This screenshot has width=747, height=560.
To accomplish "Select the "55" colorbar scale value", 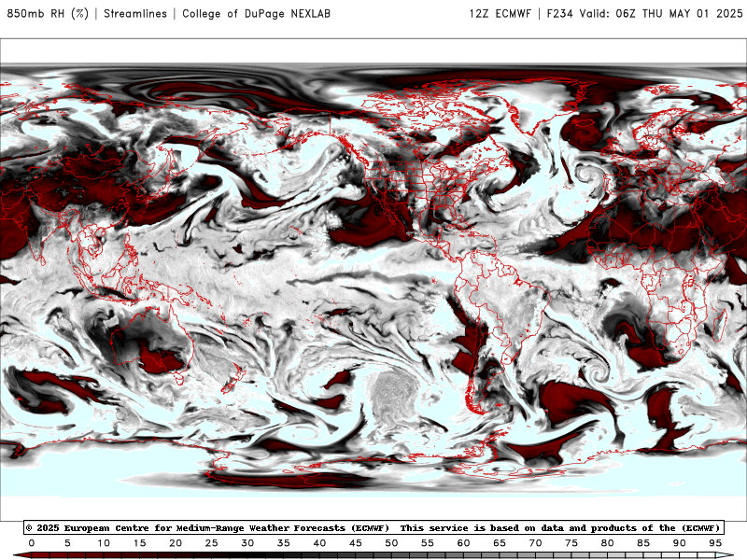I will point(428,543).
